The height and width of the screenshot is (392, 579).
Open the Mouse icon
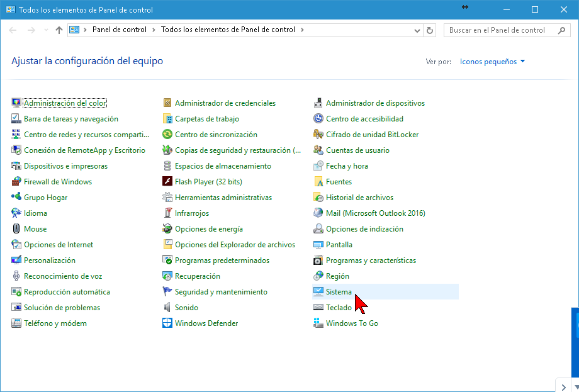(16, 229)
